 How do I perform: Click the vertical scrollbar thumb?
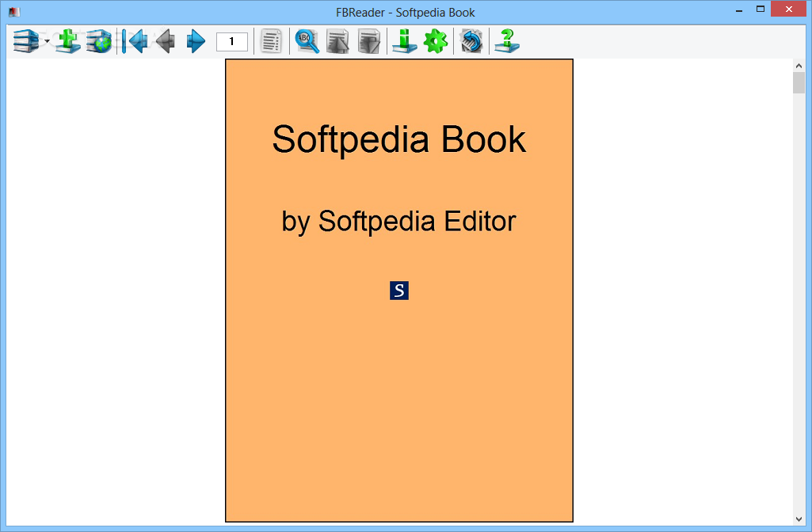pyautogui.click(x=799, y=83)
